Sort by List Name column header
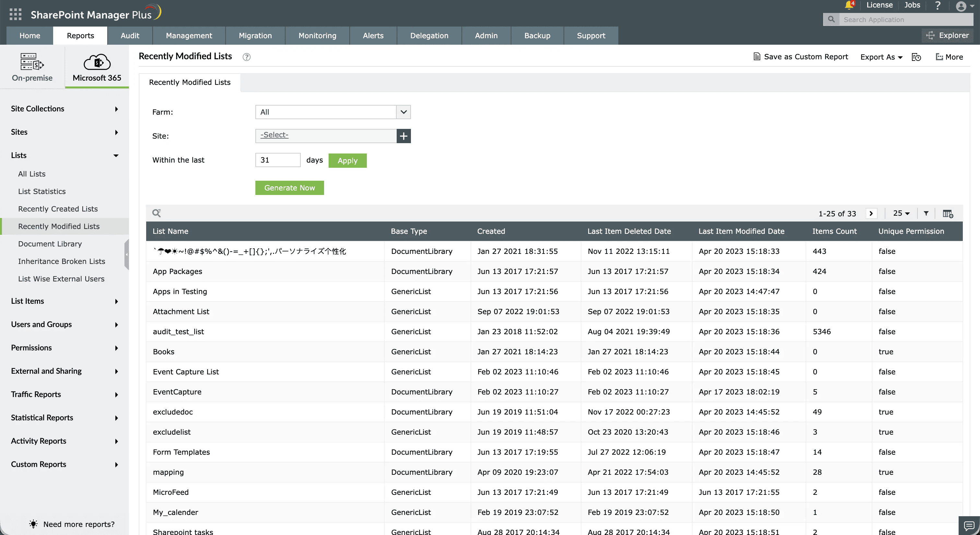Screen dimensions: 980x535 point(170,231)
